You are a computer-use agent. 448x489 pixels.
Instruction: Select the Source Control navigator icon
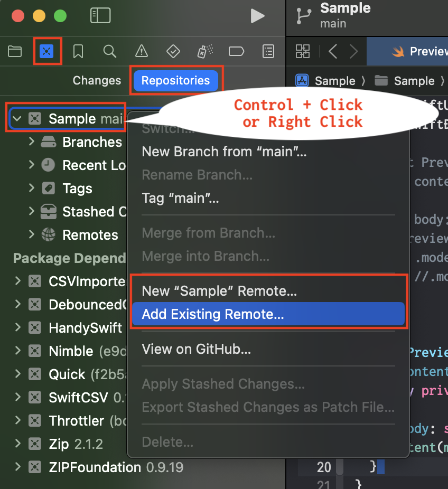coord(47,51)
